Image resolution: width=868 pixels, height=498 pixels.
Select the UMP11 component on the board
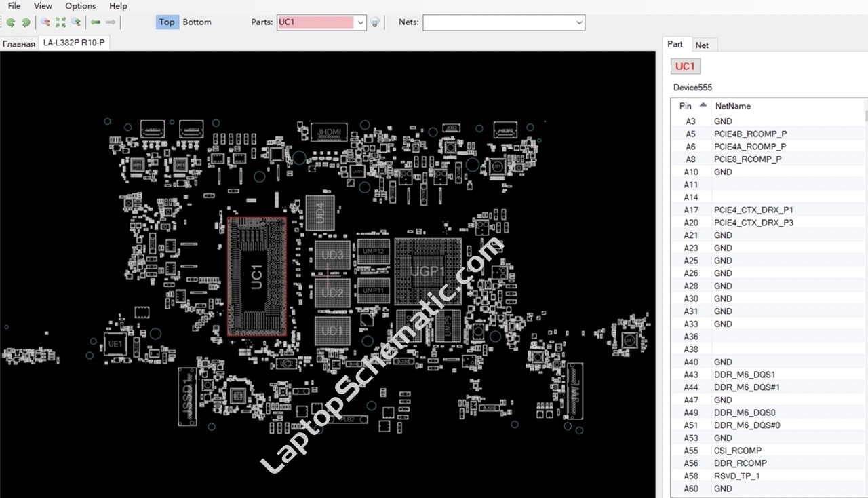pos(374,290)
